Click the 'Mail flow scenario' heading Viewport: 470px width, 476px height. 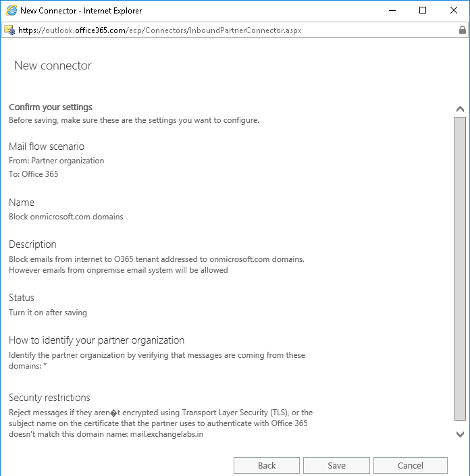[x=47, y=147]
